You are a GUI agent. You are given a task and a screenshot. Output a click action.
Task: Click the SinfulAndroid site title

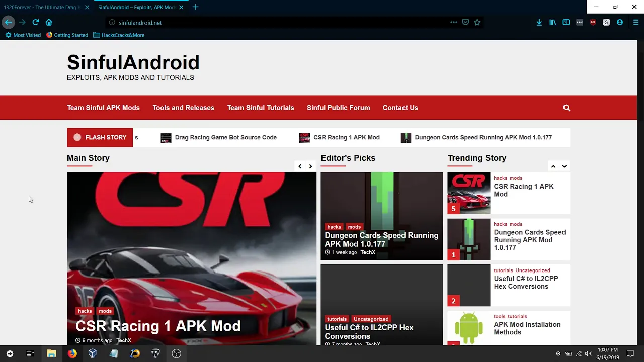click(x=133, y=62)
